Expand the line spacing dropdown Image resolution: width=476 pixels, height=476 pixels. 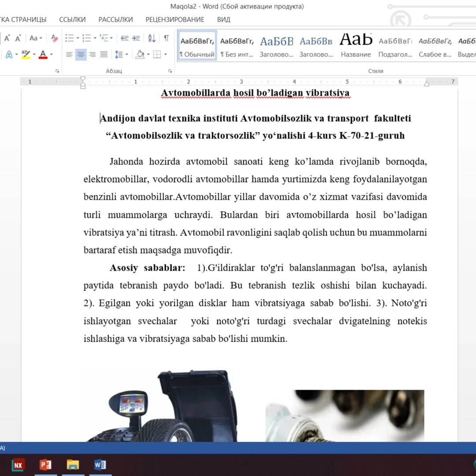click(126, 55)
